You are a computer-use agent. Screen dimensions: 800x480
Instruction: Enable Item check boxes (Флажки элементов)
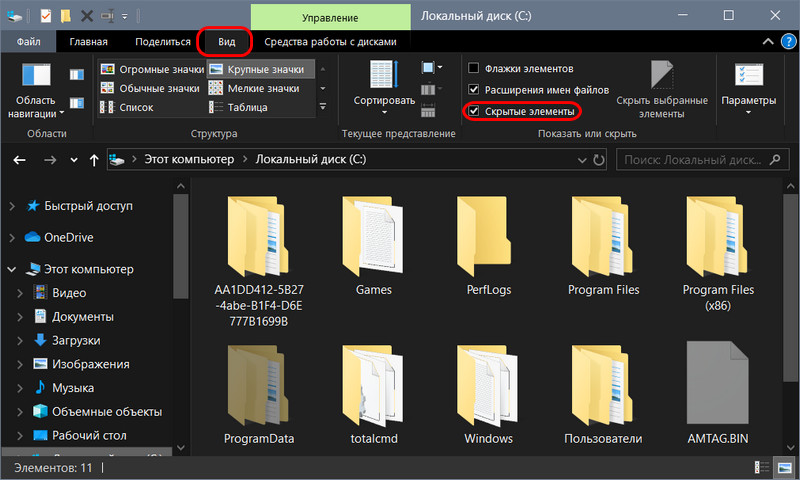coord(473,68)
